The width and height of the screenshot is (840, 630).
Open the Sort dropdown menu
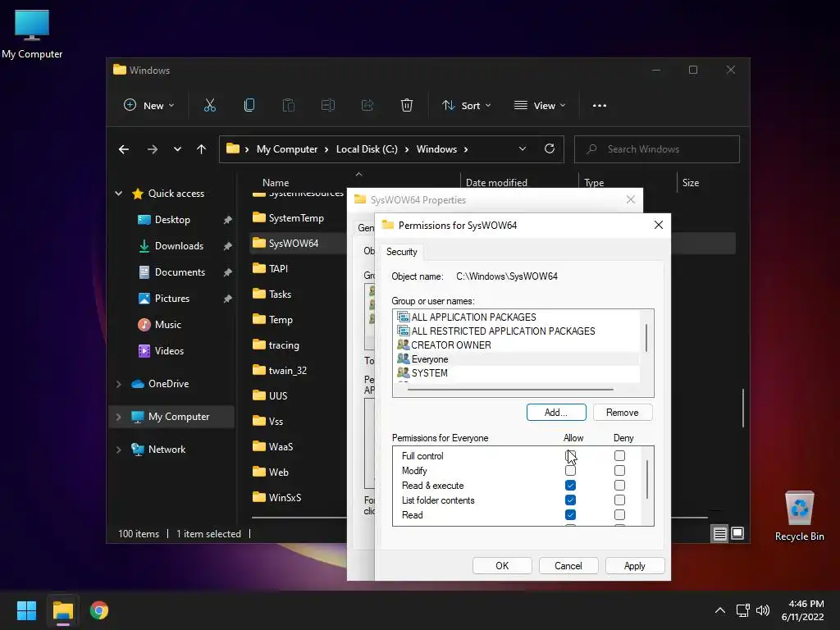pos(466,106)
